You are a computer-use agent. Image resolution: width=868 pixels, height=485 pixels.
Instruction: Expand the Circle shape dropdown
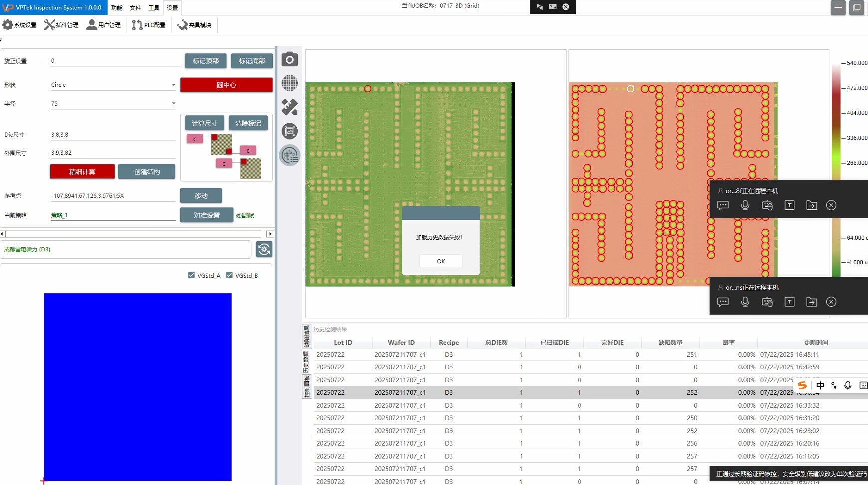click(x=173, y=85)
